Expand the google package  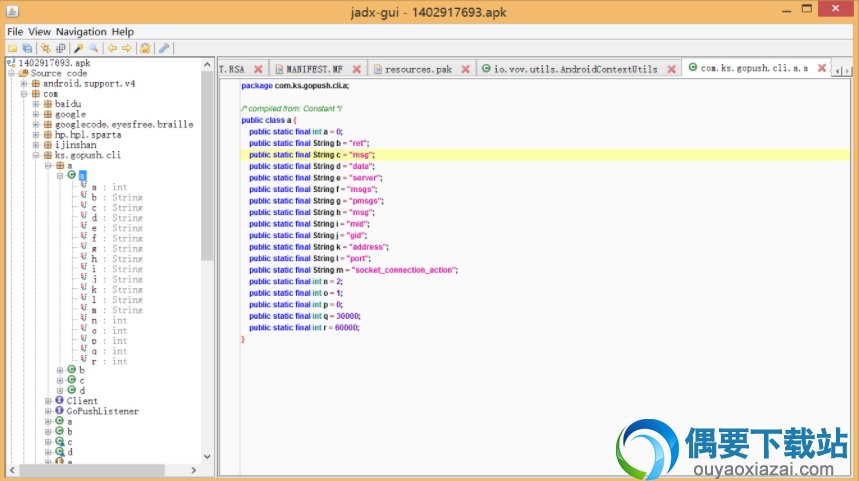(36, 114)
